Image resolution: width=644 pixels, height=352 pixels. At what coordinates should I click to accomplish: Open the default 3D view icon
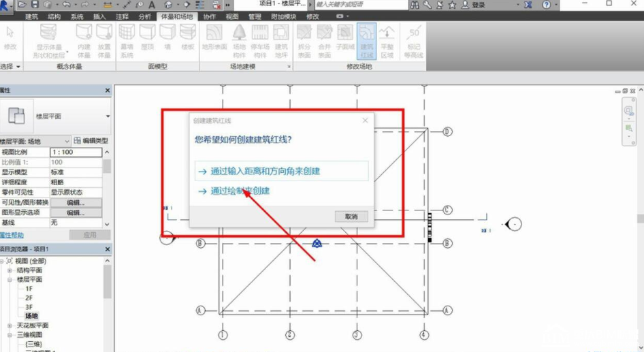click(x=168, y=5)
